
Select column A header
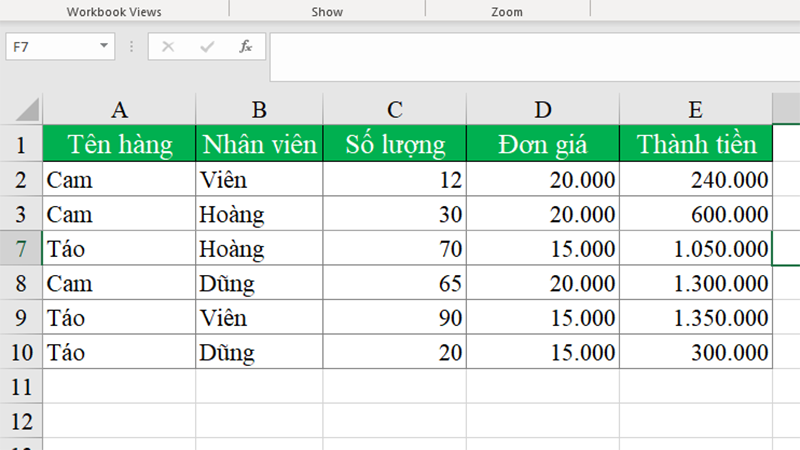[x=119, y=109]
